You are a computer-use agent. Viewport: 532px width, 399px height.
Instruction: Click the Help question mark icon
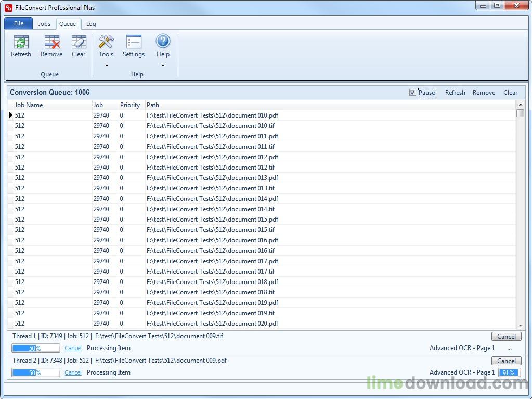163,41
